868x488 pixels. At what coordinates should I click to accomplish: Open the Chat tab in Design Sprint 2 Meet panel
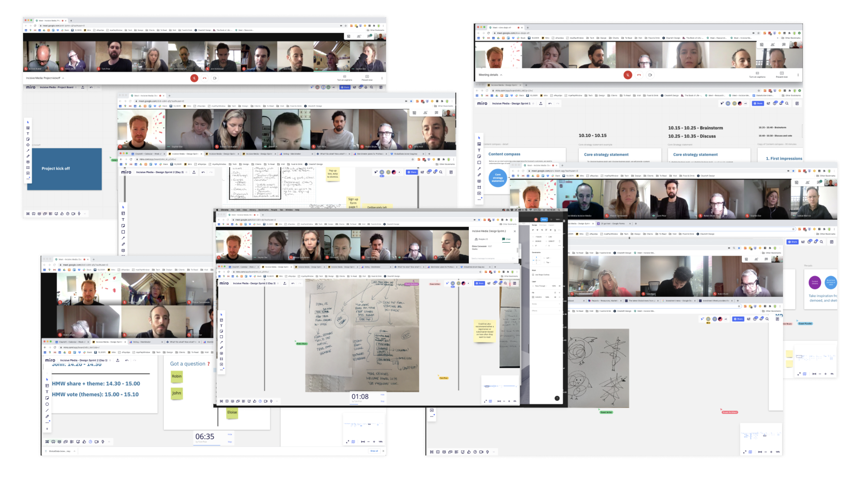(x=506, y=239)
